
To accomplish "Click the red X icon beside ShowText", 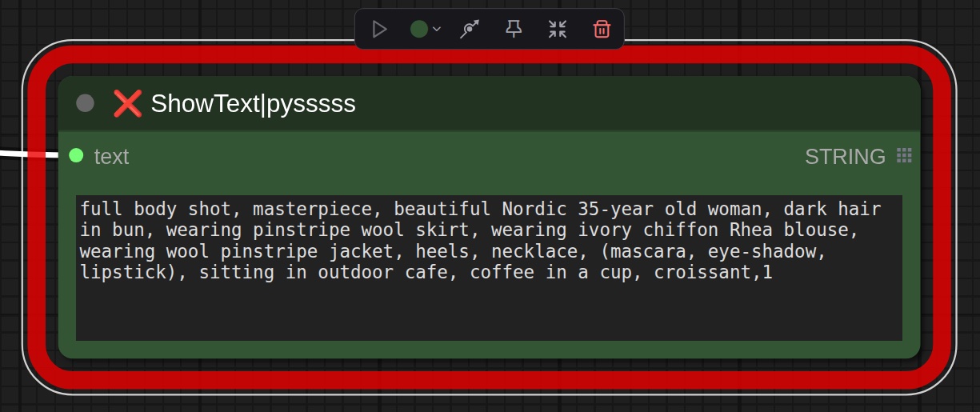I will 127,103.
